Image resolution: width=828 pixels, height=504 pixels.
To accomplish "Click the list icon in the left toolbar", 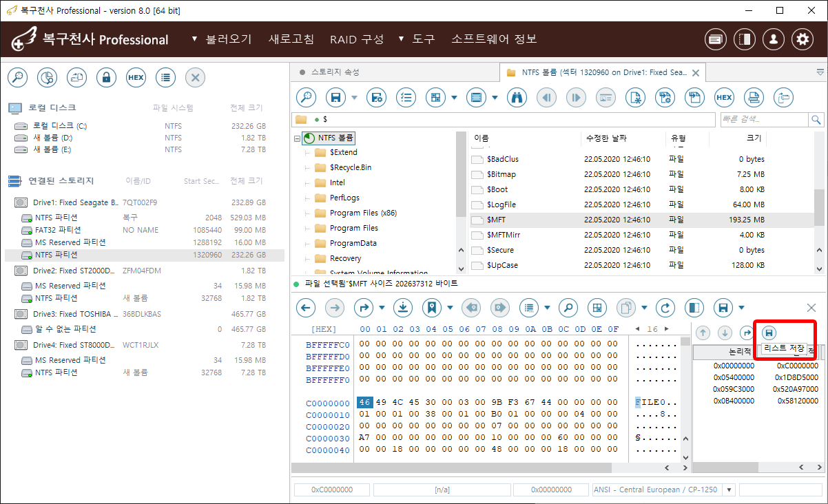I will coord(165,77).
